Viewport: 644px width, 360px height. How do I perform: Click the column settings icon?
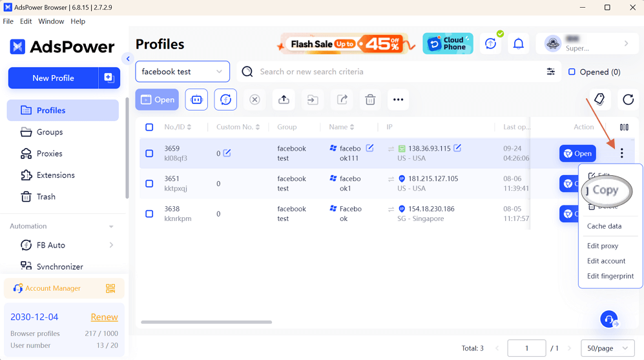click(624, 127)
